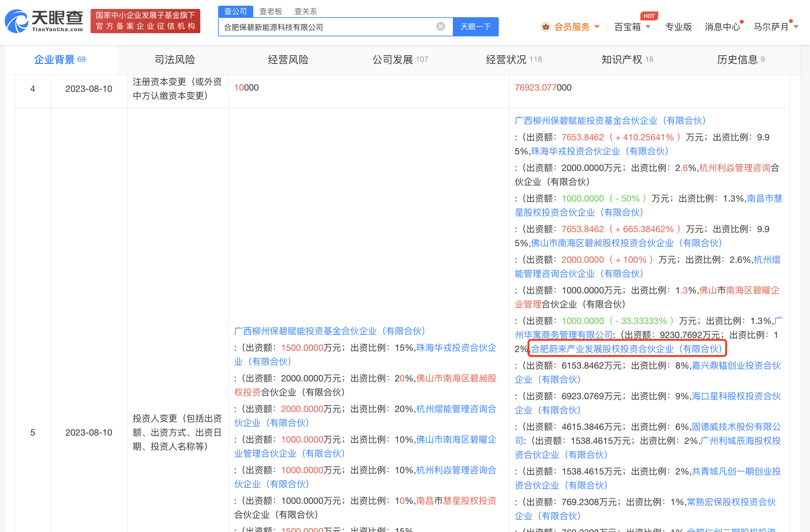Open the 企业背景 tab

coord(60,59)
